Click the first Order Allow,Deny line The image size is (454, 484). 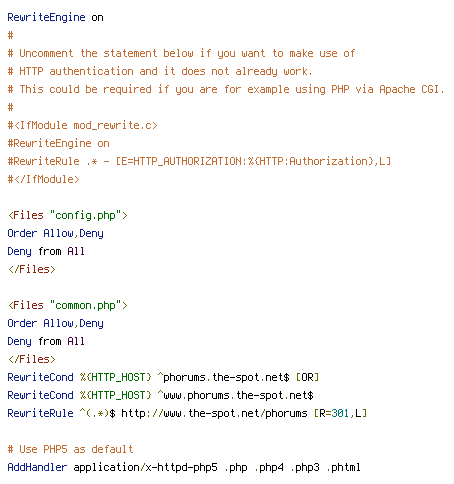click(x=55, y=233)
